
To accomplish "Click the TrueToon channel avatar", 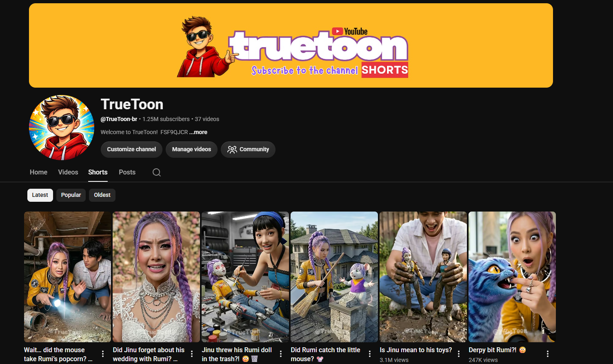I will pyautogui.click(x=62, y=128).
